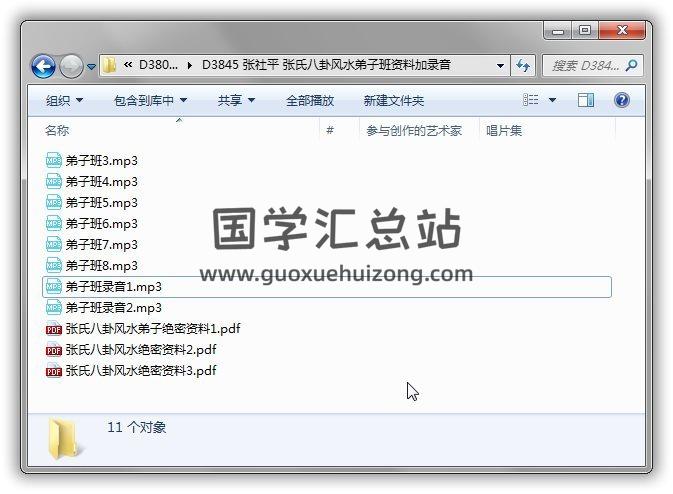Toggle the preview pane button
The height and width of the screenshot is (494, 673).
tap(586, 100)
